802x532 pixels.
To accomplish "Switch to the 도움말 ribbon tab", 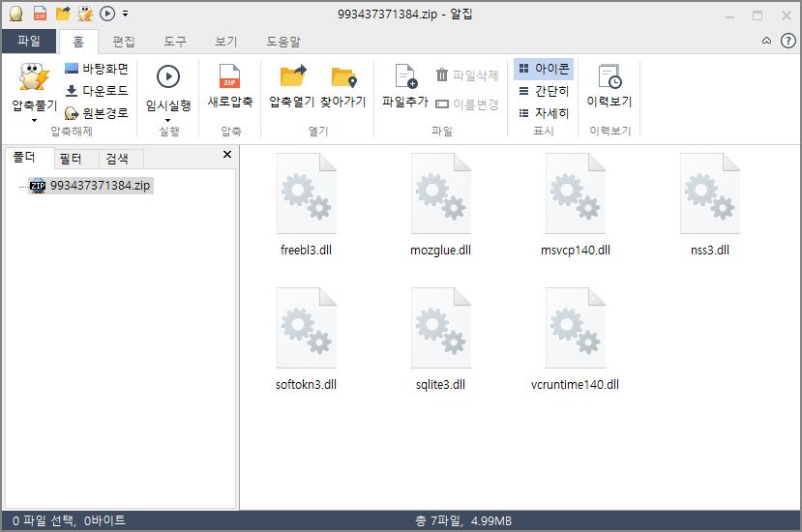I will pos(283,42).
